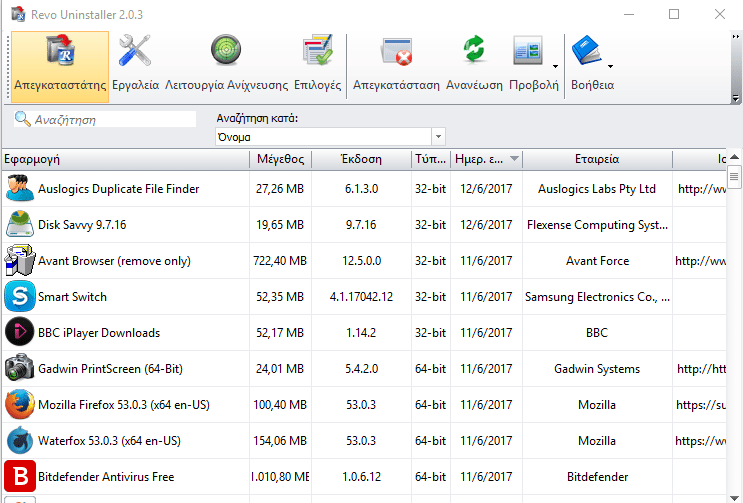Select the Απεγκαταστάτης toolbar button
This screenshot has height=503, width=743.
click(60, 67)
